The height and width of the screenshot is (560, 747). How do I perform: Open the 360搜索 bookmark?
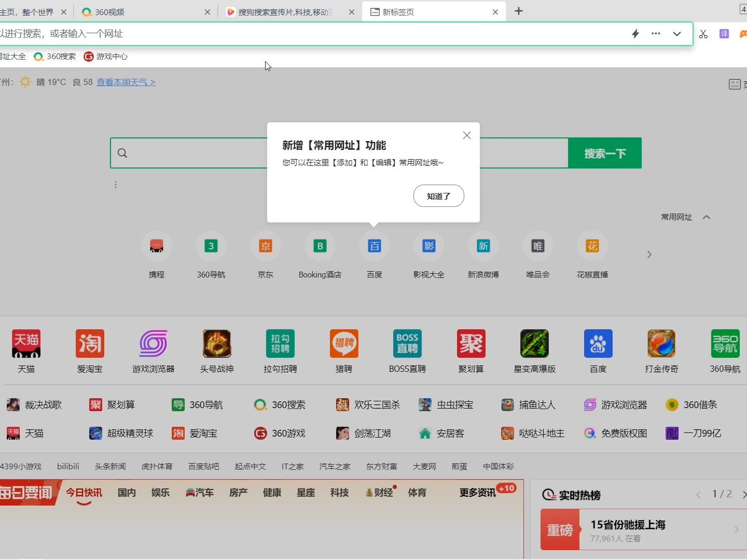pyautogui.click(x=55, y=57)
